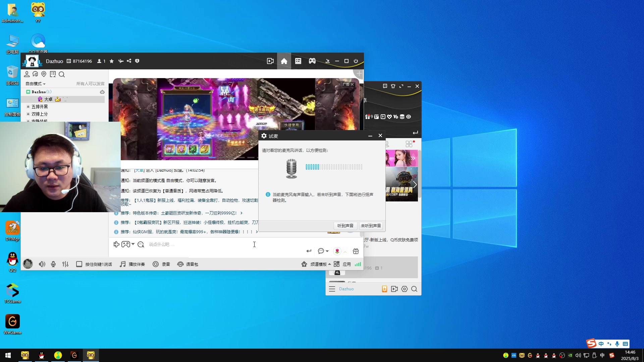Click the download-to-tray arrow icon in title bar
644x362 pixels.
[x=328, y=61]
